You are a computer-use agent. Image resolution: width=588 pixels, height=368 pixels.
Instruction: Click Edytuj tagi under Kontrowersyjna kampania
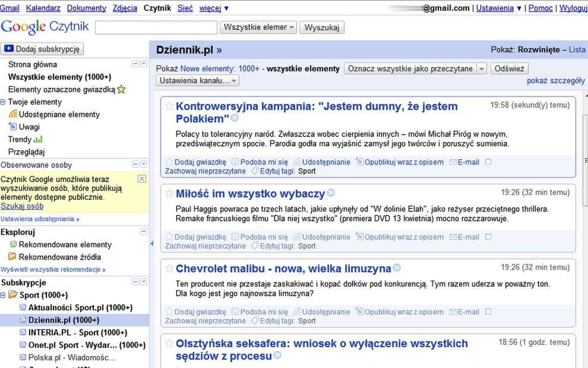[274, 171]
